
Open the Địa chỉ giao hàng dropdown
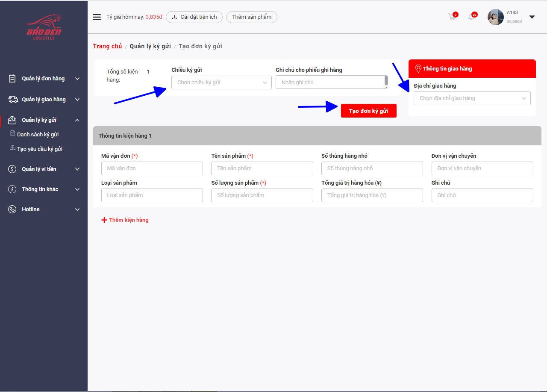pyautogui.click(x=472, y=98)
